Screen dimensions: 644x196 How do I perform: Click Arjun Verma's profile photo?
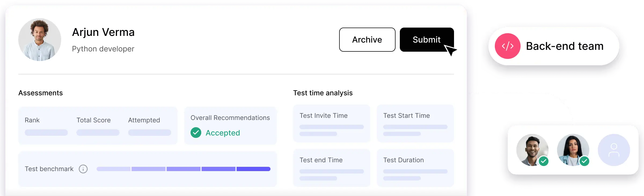pos(40,40)
